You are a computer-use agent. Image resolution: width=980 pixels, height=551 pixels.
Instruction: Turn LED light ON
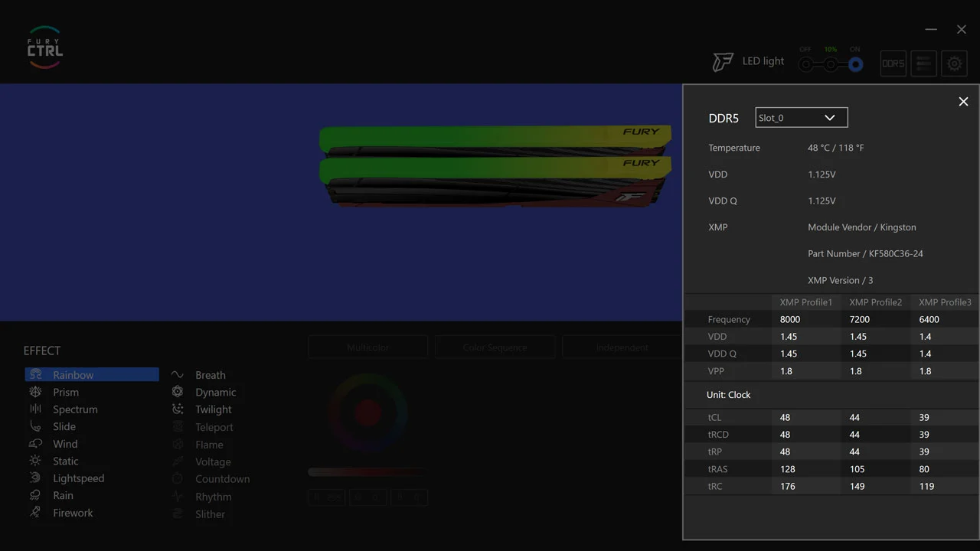pos(855,65)
